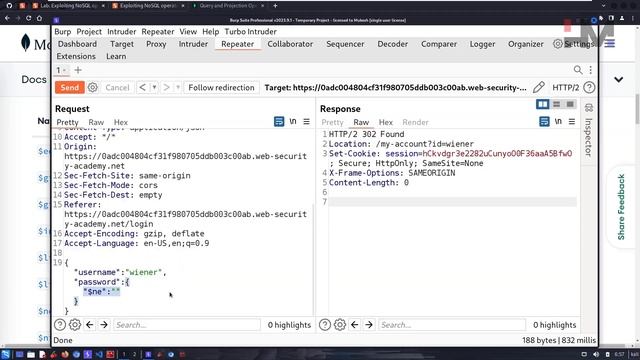The width and height of the screenshot is (640, 360).
Task: Switch to the Dashboard tab
Action: click(78, 44)
